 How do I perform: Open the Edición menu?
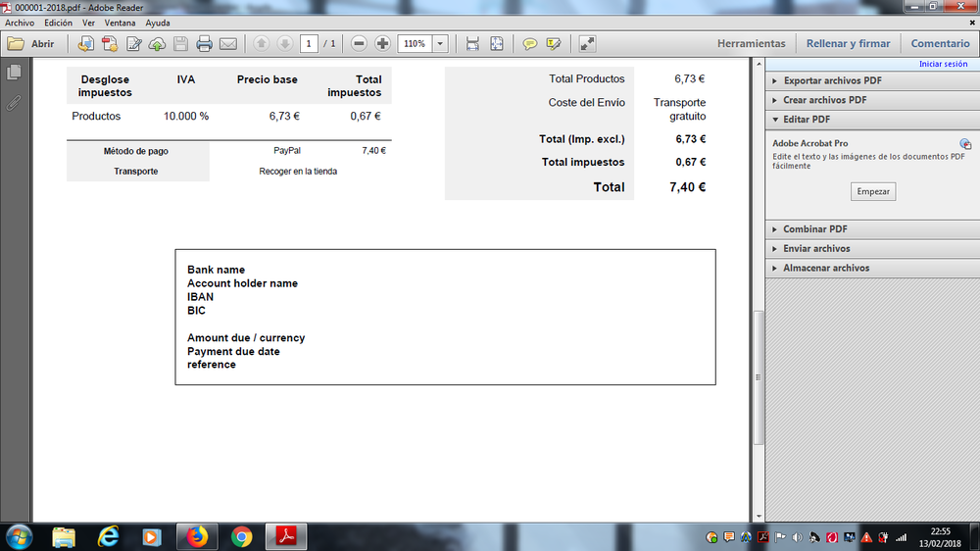click(x=58, y=23)
